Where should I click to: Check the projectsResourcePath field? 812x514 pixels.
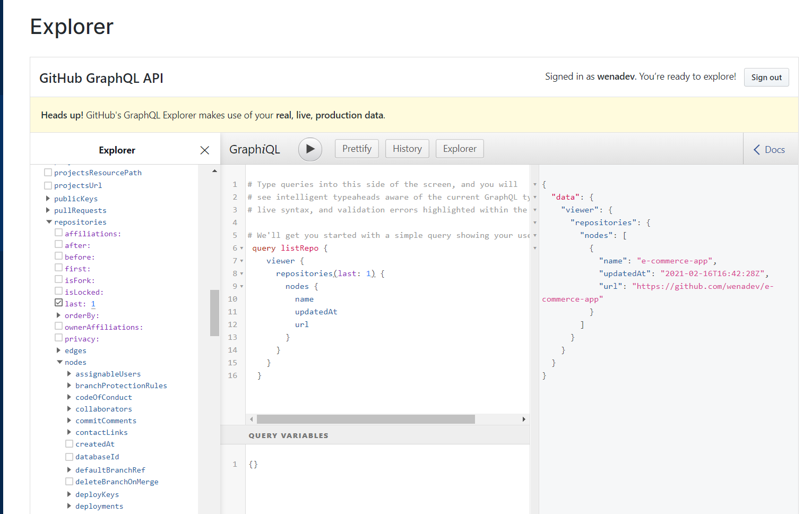coord(48,173)
